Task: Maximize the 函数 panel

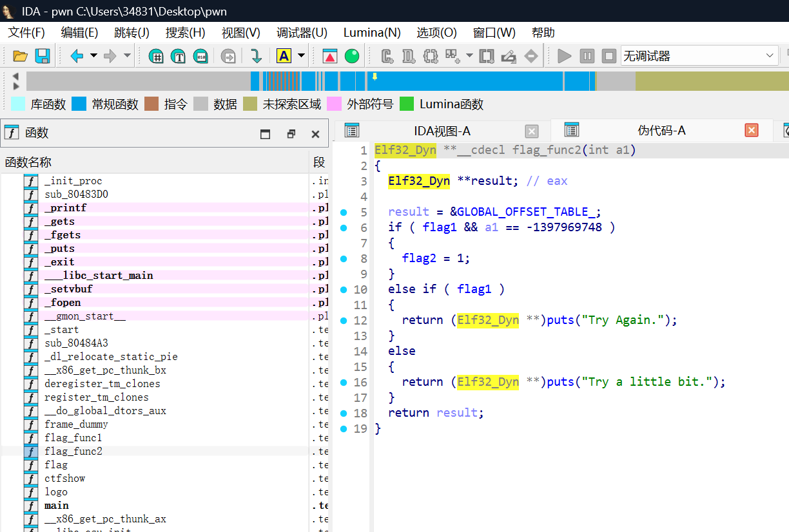Action: (265, 134)
